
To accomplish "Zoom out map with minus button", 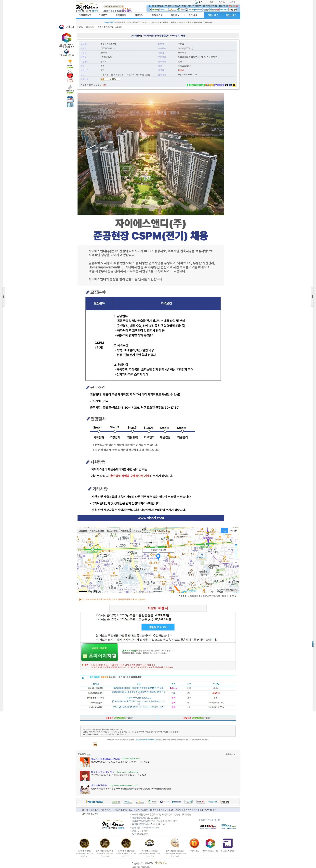I will tap(236, 562).
